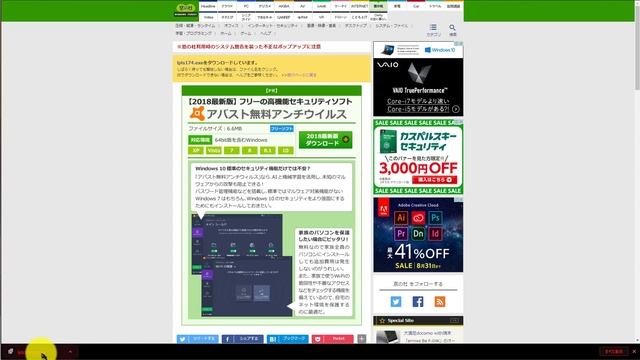Open the orange RSS feed icon

(x=440, y=302)
